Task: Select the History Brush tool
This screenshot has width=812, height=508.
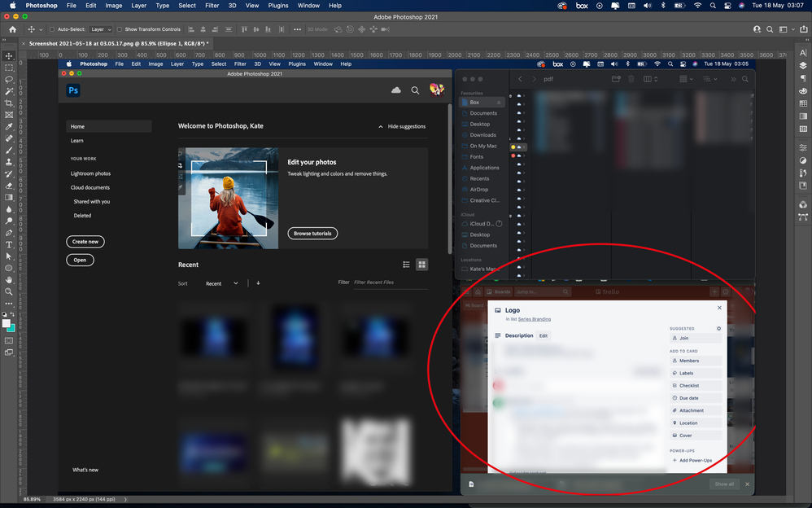Action: [x=9, y=174]
